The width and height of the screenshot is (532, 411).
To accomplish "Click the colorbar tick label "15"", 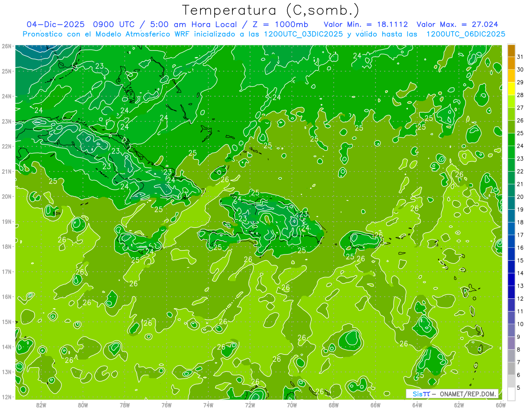I will (520, 261).
